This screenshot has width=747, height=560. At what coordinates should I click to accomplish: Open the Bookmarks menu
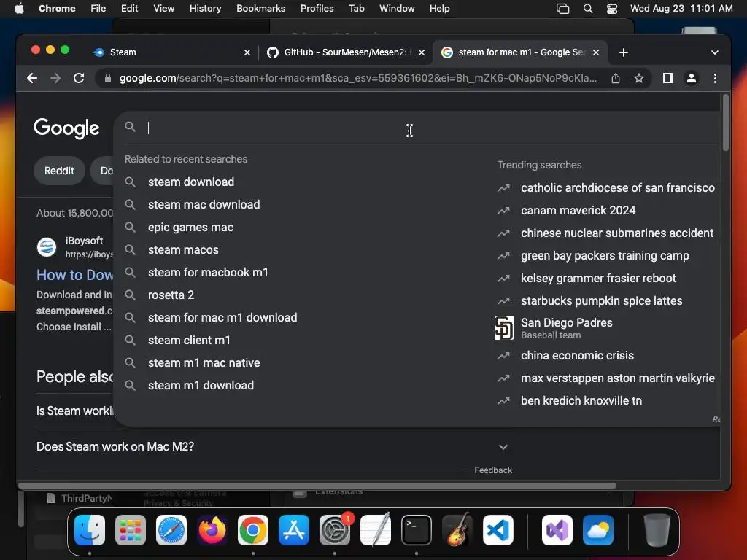point(260,8)
